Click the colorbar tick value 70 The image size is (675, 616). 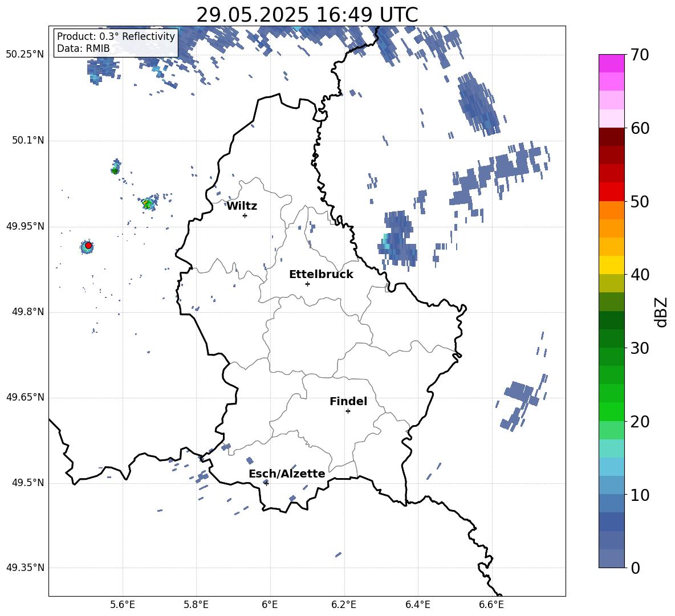tap(640, 55)
